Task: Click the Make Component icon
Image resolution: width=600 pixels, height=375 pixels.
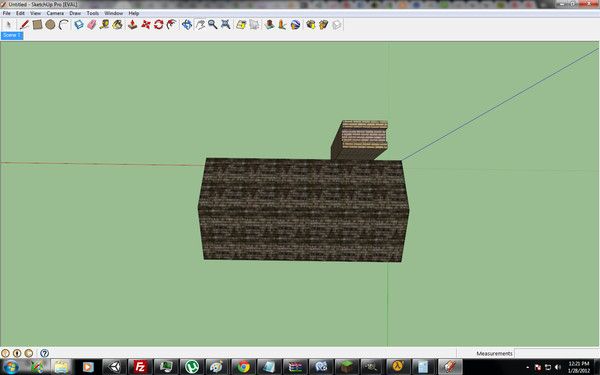Action: (79, 25)
